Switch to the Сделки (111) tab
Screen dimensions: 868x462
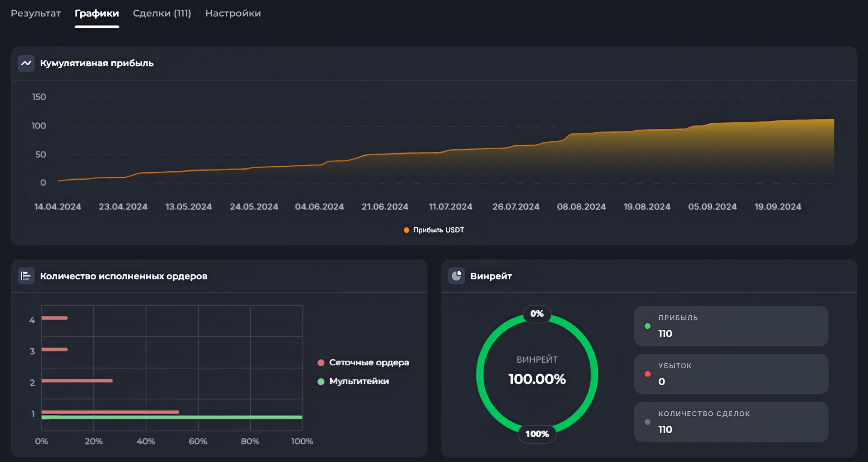pyautogui.click(x=162, y=13)
